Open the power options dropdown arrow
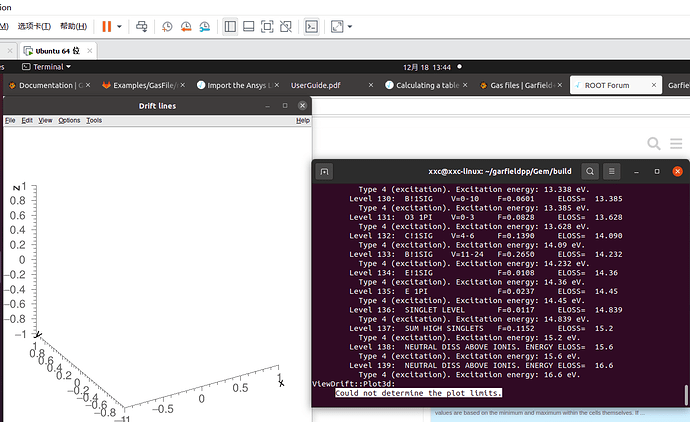The height and width of the screenshot is (422, 690). (120, 26)
